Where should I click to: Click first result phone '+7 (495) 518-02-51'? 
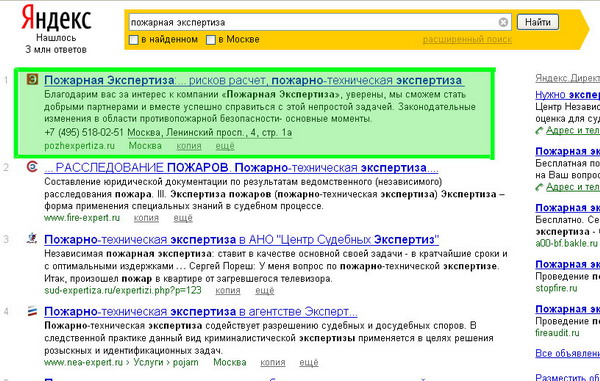click(x=84, y=133)
